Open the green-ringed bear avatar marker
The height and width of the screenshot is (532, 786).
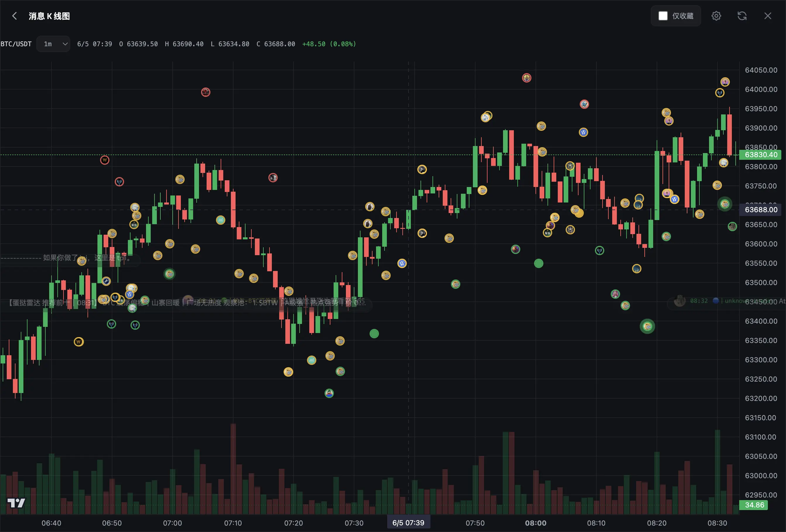tap(515, 250)
